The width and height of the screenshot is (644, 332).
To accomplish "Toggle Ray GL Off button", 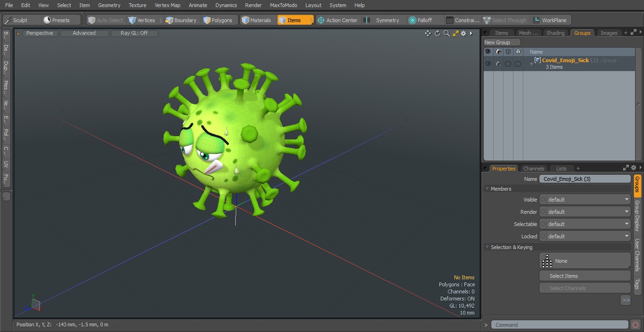I will 134,33.
